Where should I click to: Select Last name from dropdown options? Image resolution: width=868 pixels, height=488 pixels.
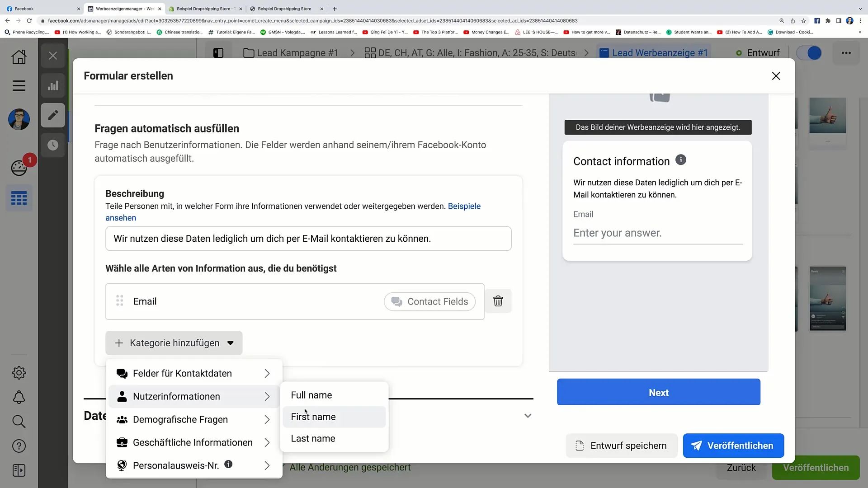click(x=313, y=438)
